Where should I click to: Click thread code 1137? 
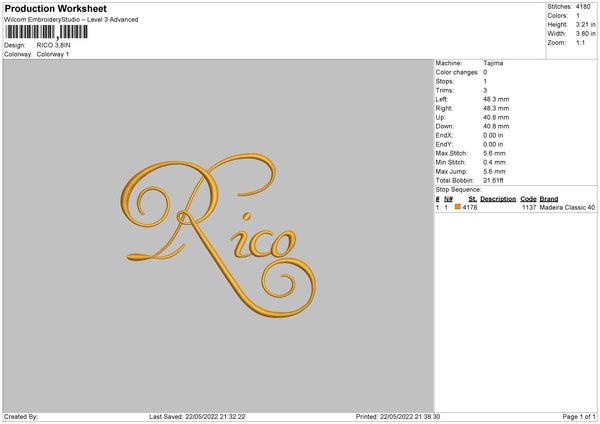[529, 207]
